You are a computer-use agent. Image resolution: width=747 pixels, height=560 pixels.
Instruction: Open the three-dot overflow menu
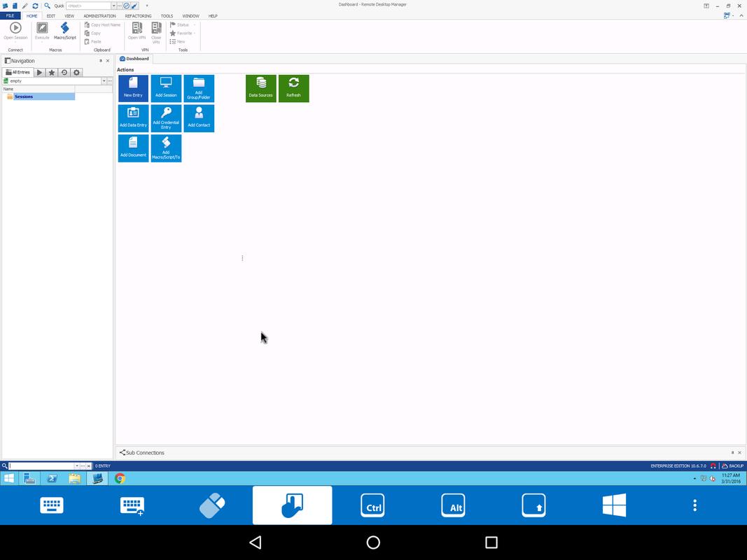[694, 505]
